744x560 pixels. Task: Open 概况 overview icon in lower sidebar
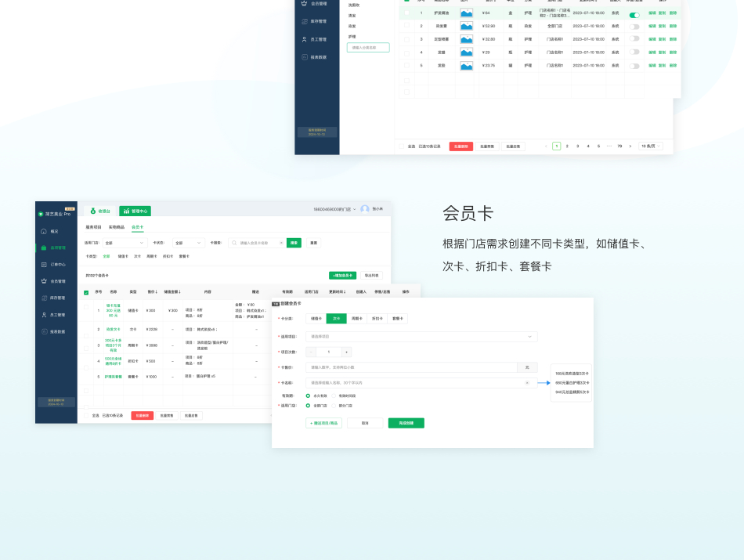tap(42, 231)
